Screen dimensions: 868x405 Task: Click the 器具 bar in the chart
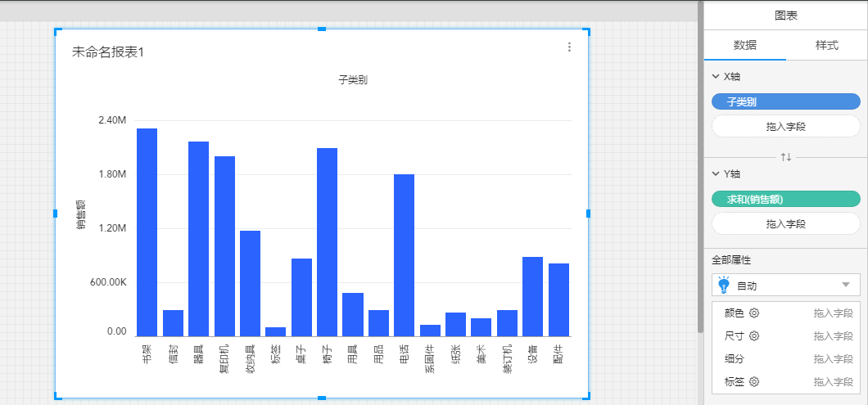199,239
